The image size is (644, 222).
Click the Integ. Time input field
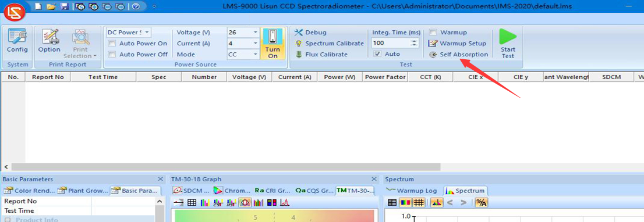[391, 42]
